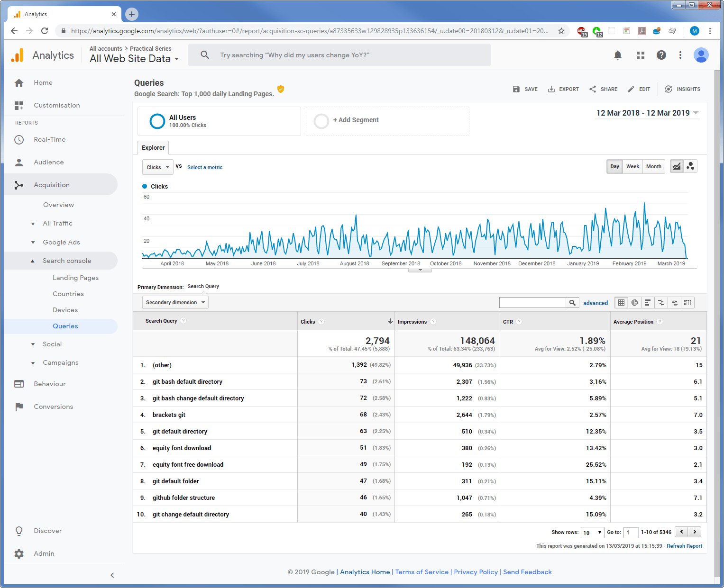Open the user account avatar

tap(701, 55)
